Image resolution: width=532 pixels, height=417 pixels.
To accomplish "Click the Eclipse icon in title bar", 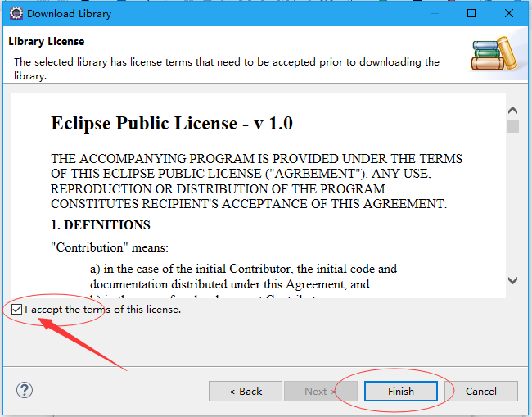I will [16, 14].
